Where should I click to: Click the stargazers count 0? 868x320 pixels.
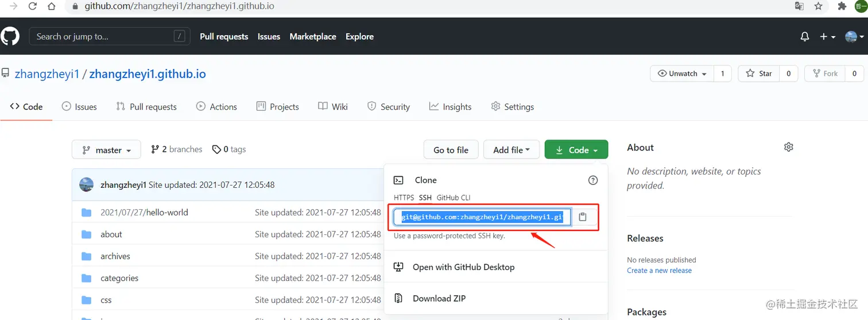(788, 74)
